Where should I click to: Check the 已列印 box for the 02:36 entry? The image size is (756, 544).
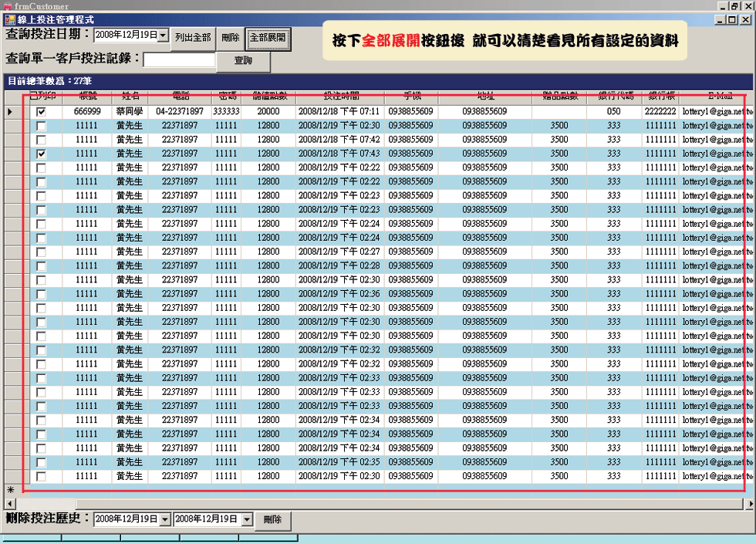click(x=42, y=294)
